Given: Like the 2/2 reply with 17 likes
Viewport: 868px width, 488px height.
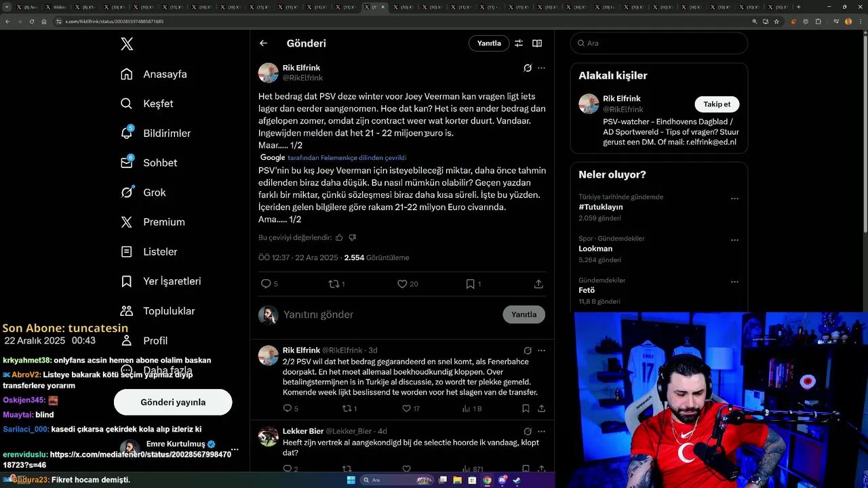Looking at the screenshot, I should point(411,409).
